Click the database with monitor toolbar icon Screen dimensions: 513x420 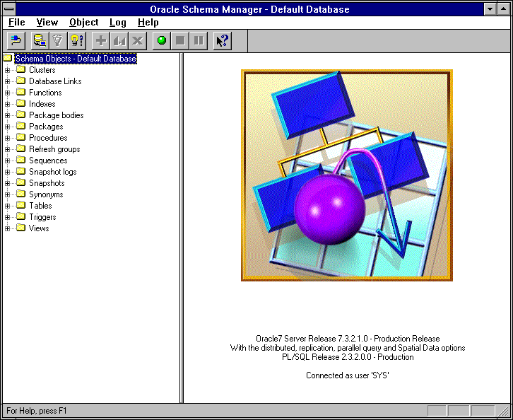pos(40,41)
